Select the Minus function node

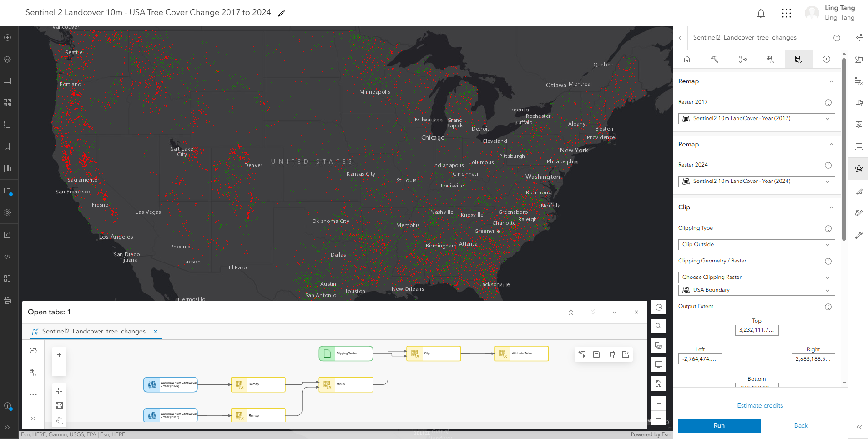click(x=346, y=384)
